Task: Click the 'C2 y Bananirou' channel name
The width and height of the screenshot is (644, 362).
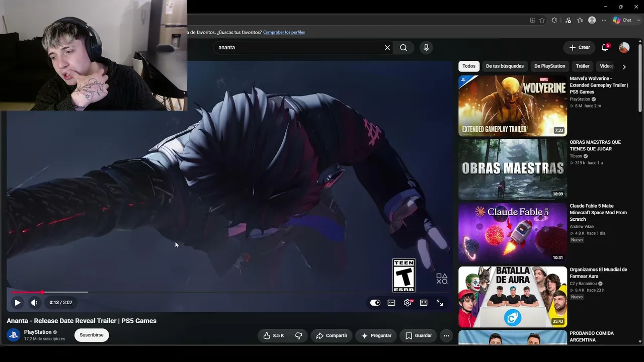Action: pyautogui.click(x=583, y=284)
